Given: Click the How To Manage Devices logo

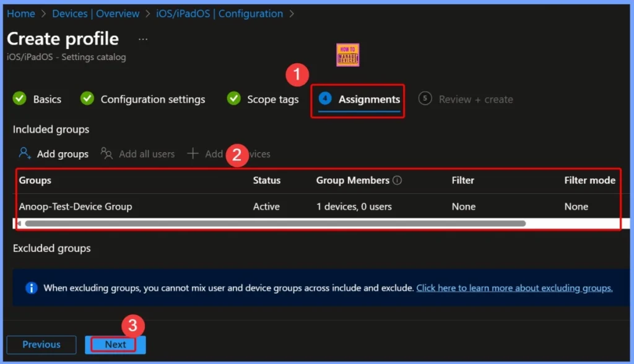Looking at the screenshot, I should pos(348,54).
